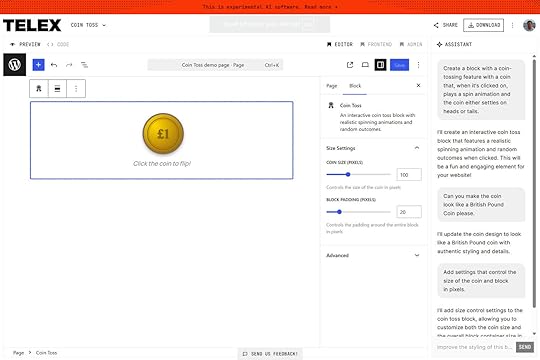
Task: Click the assistant chat scrollbar
Action: [x=534, y=183]
